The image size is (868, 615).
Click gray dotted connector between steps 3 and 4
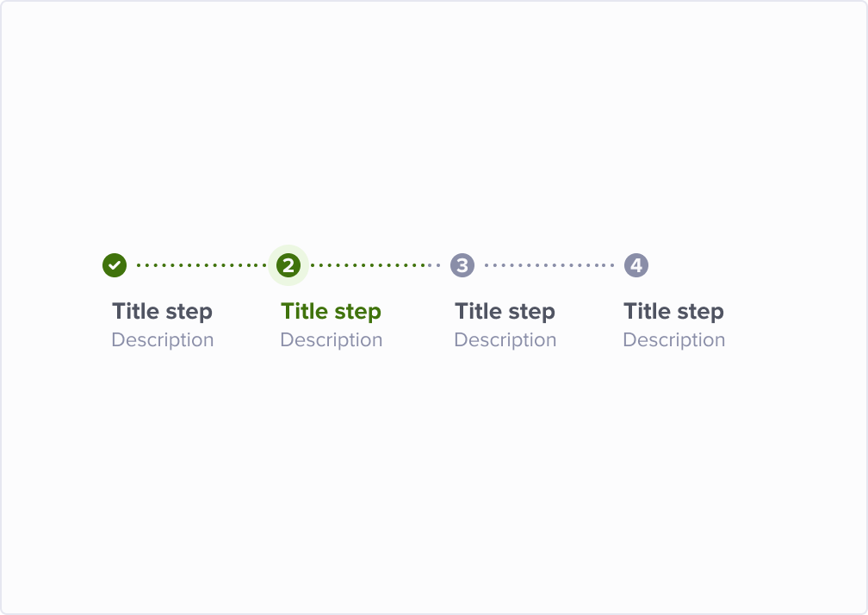[549, 265]
